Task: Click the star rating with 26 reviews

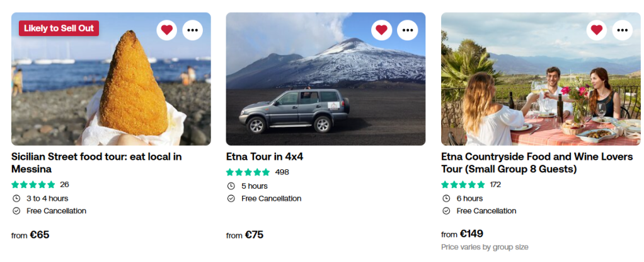Action: [34, 185]
